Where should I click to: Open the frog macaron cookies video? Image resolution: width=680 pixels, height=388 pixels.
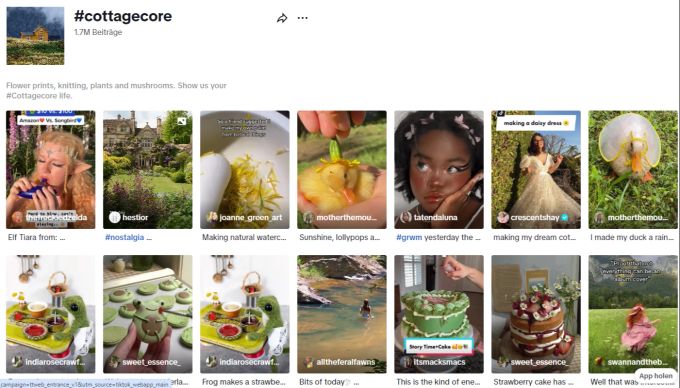[147, 314]
